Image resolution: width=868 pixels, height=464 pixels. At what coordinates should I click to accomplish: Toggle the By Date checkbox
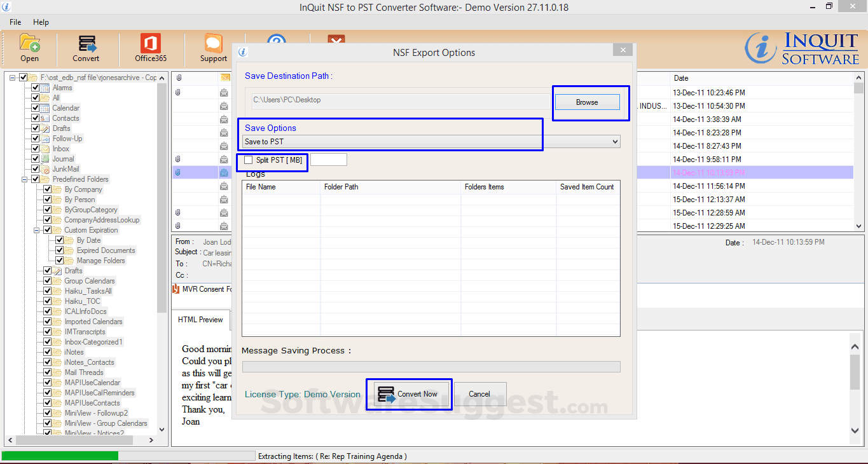(x=60, y=240)
